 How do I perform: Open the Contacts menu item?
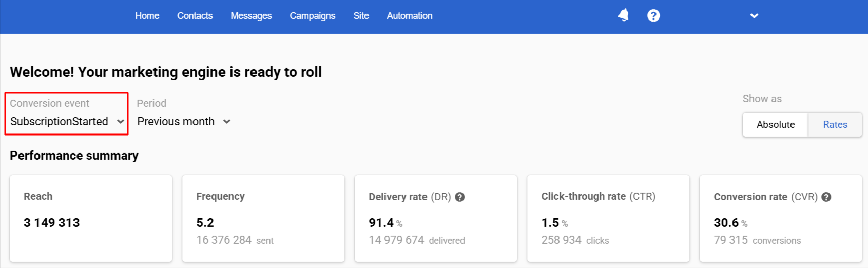195,16
